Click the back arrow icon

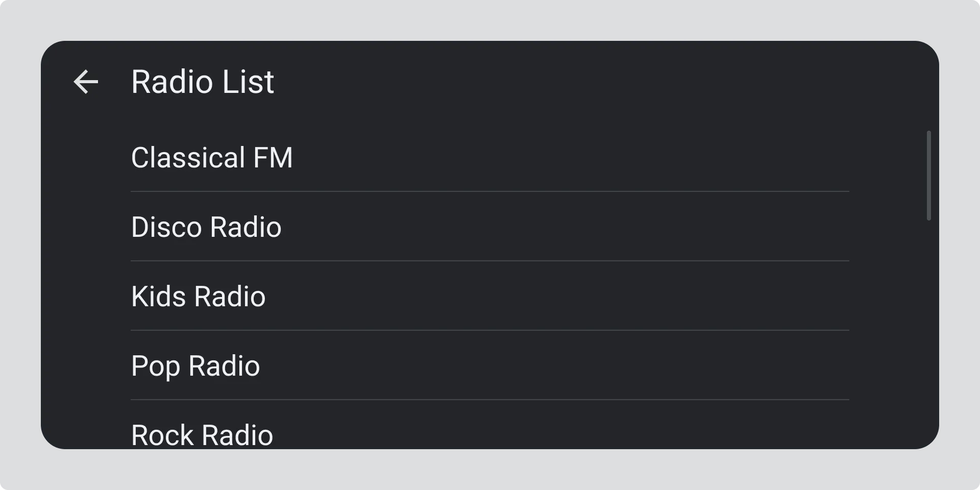(x=86, y=82)
